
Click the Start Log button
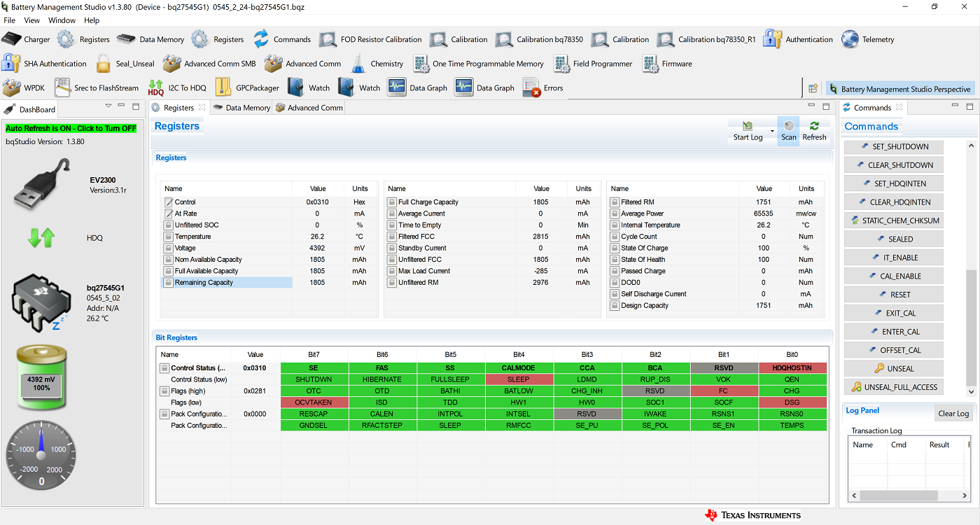(748, 130)
